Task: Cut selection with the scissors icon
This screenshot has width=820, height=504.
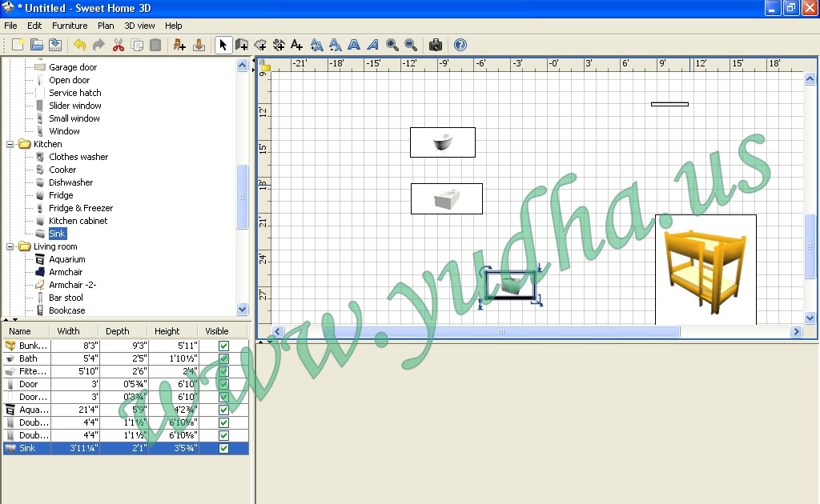Action: 119,45
